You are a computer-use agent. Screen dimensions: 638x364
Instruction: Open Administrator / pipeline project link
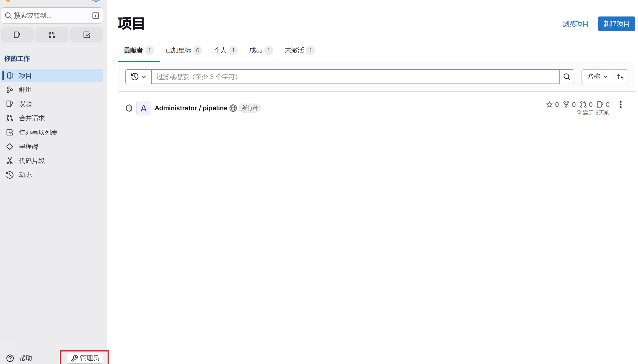[191, 108]
